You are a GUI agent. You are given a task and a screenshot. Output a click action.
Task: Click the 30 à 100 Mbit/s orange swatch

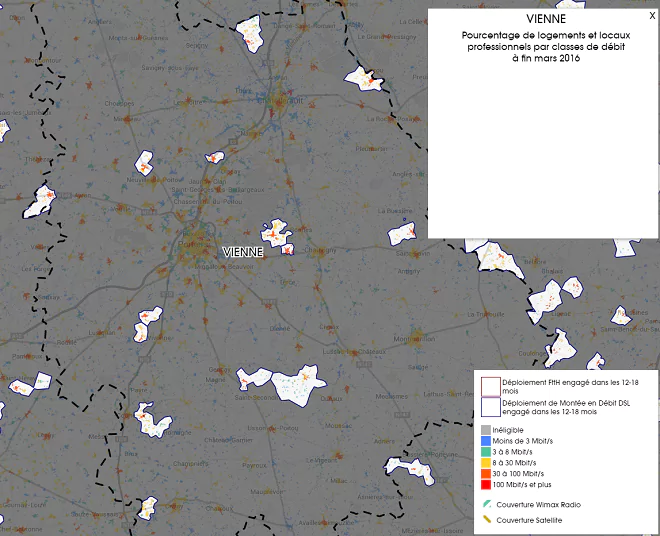pos(486,474)
